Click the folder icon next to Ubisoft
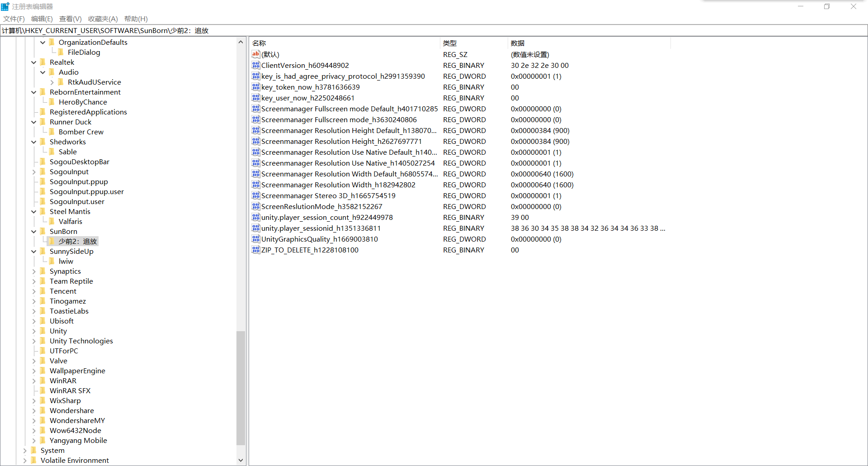868x466 pixels. click(x=43, y=321)
